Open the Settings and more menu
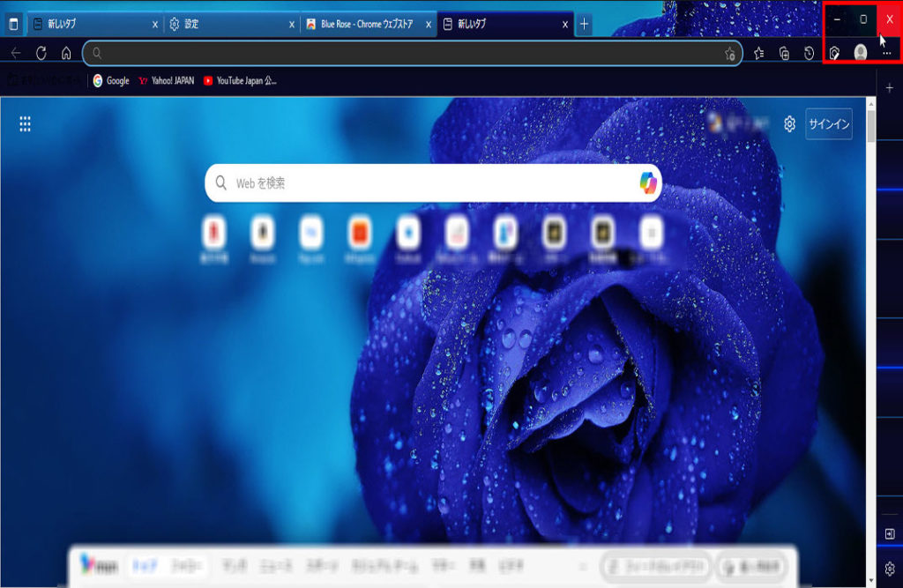The width and height of the screenshot is (903, 588). [886, 53]
